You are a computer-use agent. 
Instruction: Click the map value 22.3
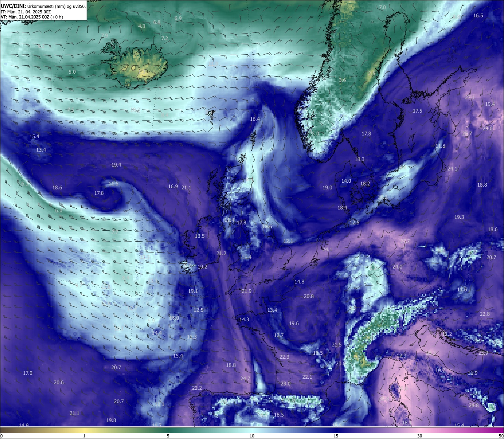(x=284, y=357)
